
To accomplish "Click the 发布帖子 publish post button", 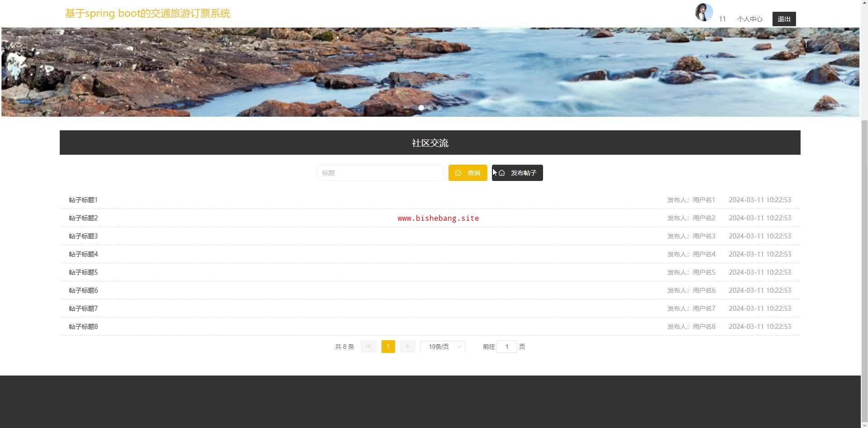I will 517,173.
